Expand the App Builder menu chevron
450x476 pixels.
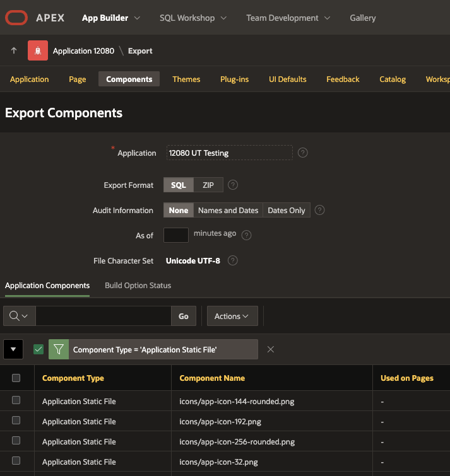coord(137,18)
